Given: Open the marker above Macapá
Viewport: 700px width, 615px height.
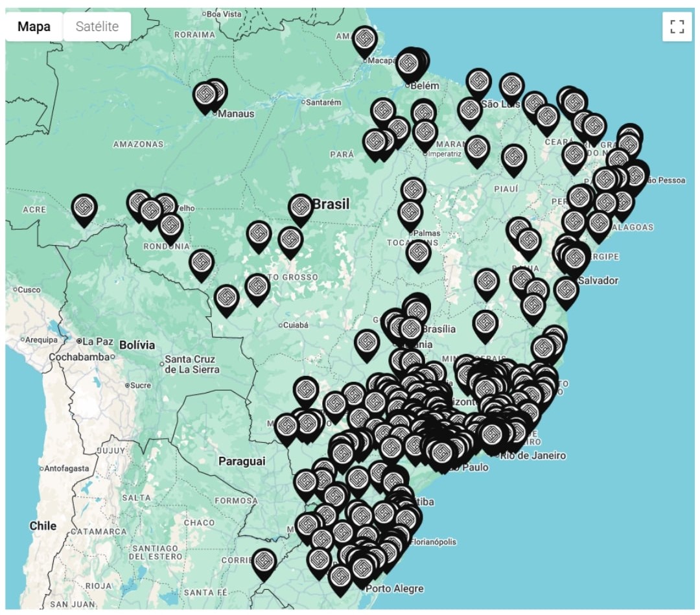Looking at the screenshot, I should (365, 40).
